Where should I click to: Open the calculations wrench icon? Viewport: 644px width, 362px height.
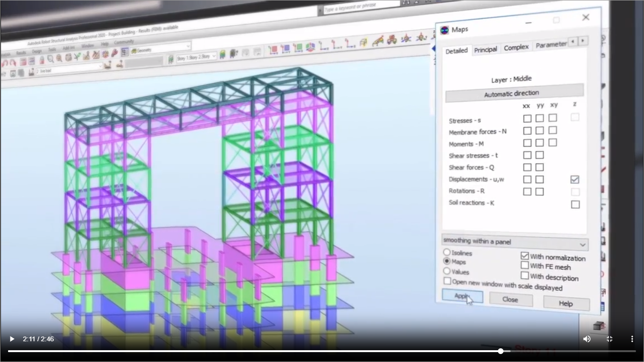click(x=114, y=53)
